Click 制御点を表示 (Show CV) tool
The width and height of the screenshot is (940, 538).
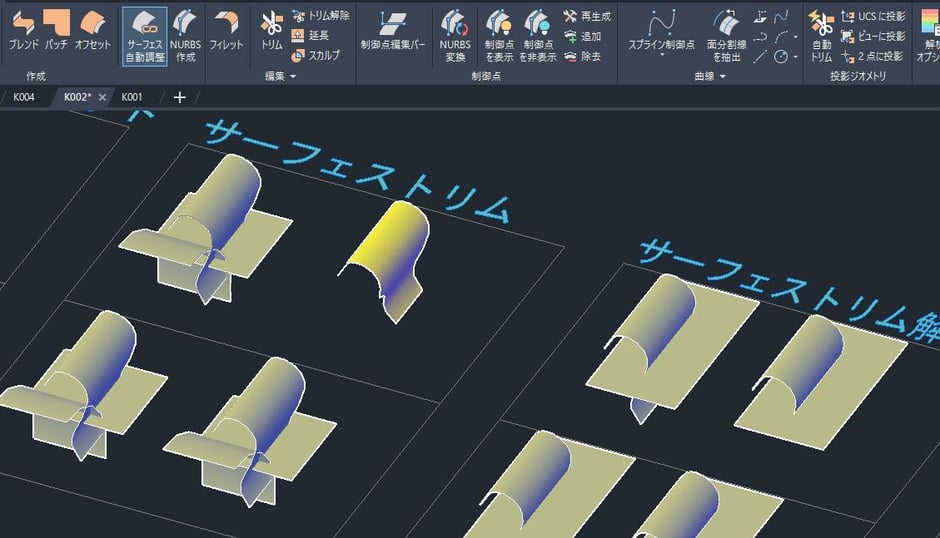[x=499, y=36]
